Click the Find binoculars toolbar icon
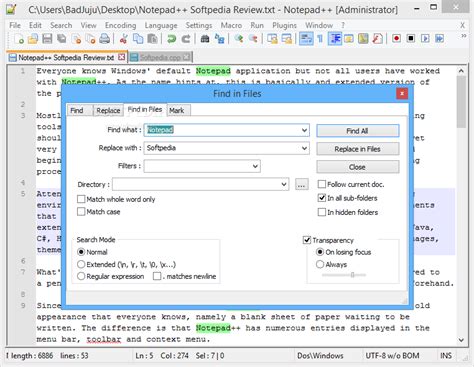 (205, 39)
